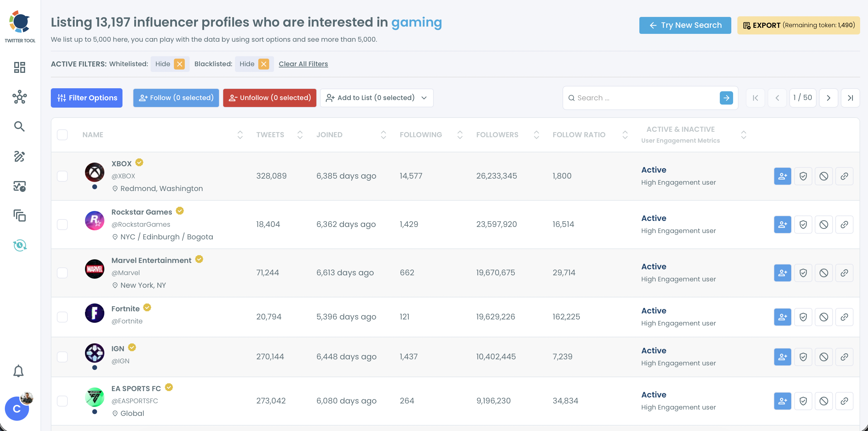The width and height of the screenshot is (868, 431).
Task: Tick the select-all checkbox in header
Action: click(62, 135)
